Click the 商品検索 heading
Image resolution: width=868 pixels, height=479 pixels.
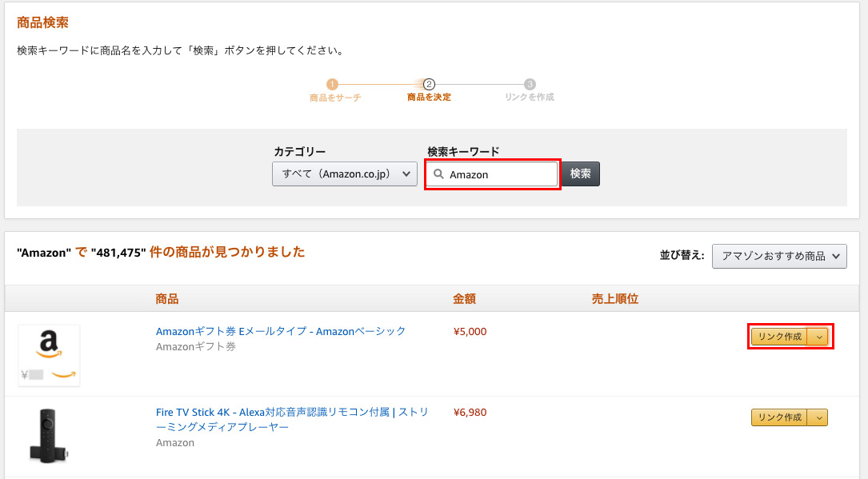(x=42, y=22)
